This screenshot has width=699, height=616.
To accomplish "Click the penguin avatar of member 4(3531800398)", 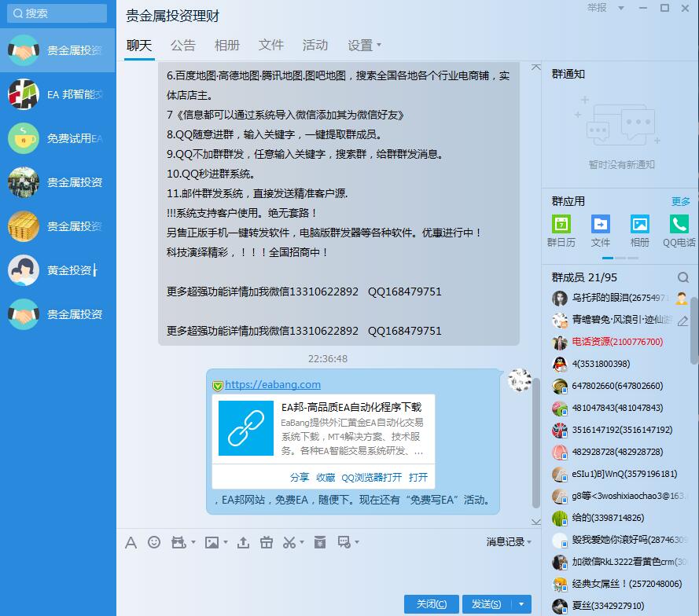I will (x=560, y=364).
